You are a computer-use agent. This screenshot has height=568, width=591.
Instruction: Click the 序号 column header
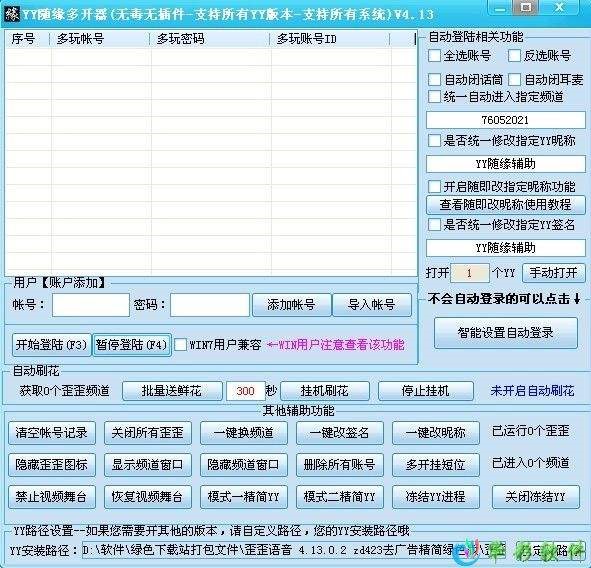pyautogui.click(x=28, y=39)
